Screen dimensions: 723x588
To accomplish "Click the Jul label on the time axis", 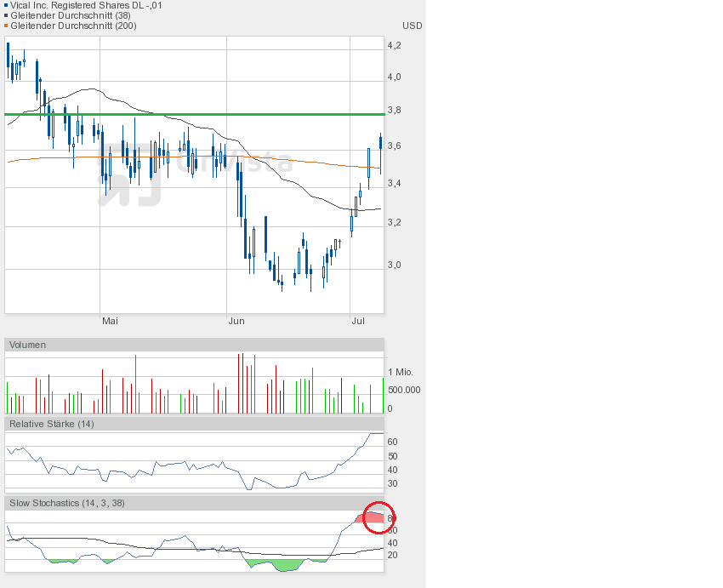I will (359, 321).
